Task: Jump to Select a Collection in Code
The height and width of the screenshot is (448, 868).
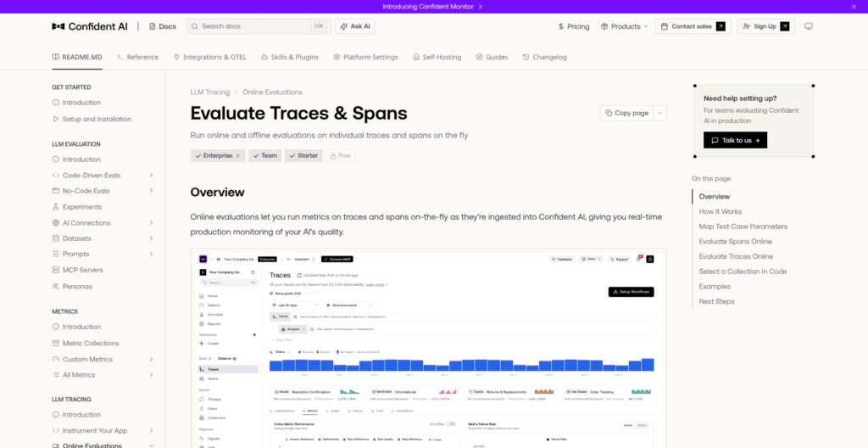Action: (x=743, y=272)
